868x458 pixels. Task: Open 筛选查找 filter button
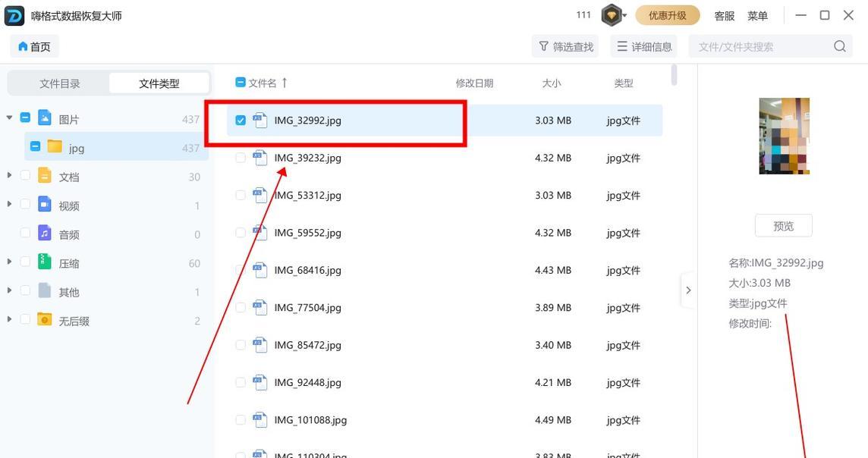(x=565, y=46)
